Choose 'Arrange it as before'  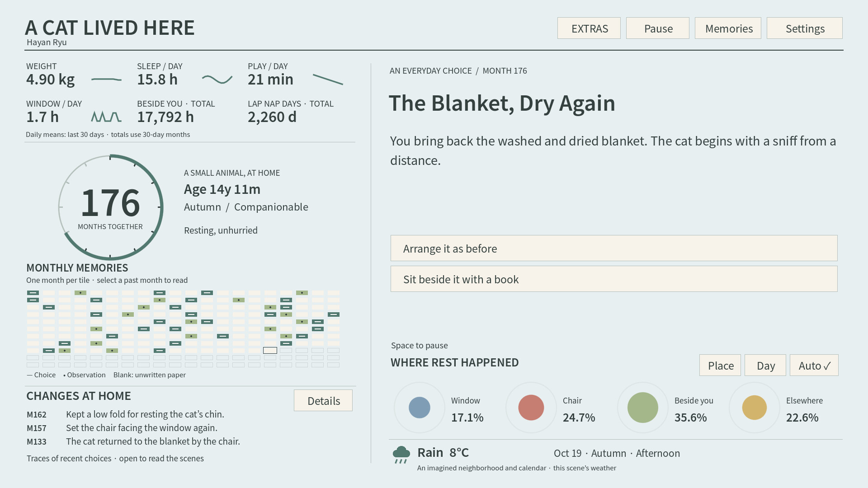click(614, 248)
